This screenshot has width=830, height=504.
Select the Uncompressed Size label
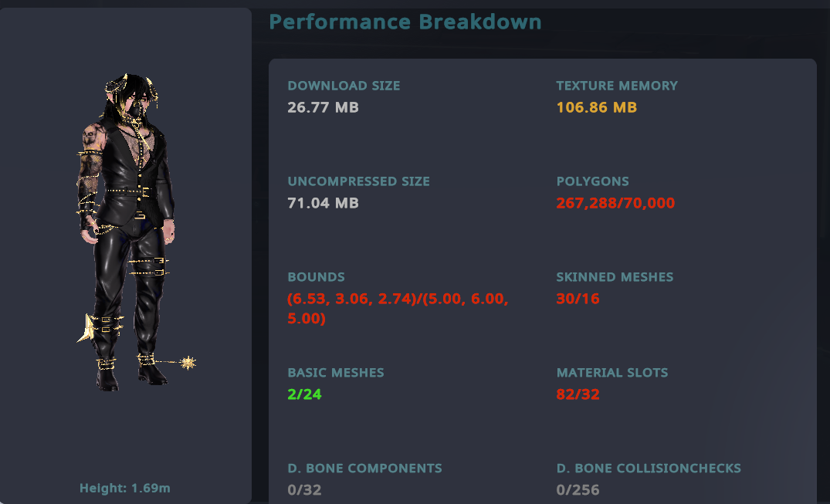click(358, 181)
